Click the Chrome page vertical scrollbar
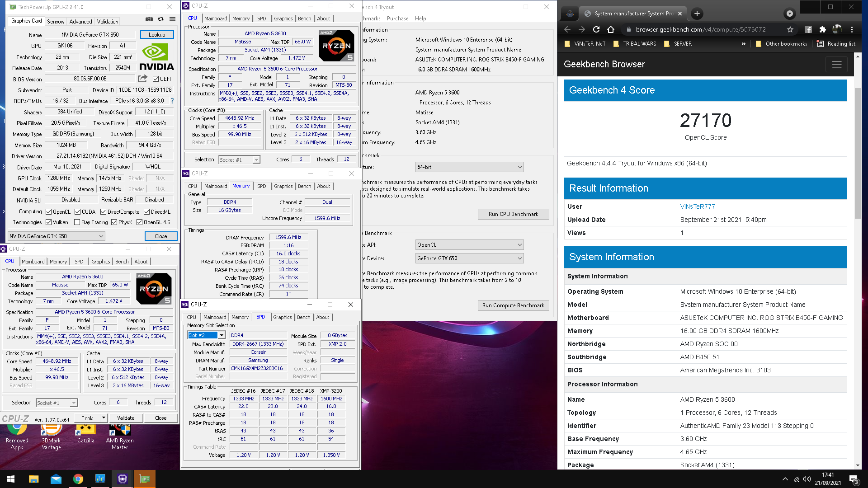This screenshot has width=868, height=488. [x=858, y=154]
